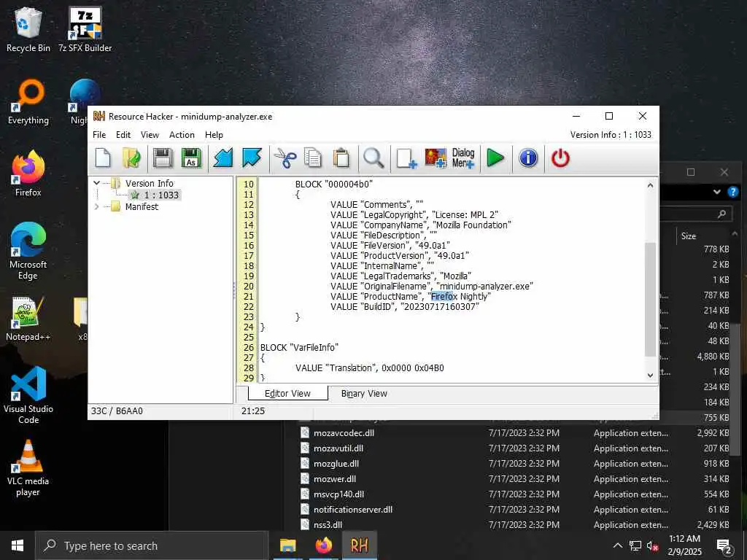The height and width of the screenshot is (560, 747).
Task: Select mozglue.dll in the Explorer window
Action: coord(336,463)
